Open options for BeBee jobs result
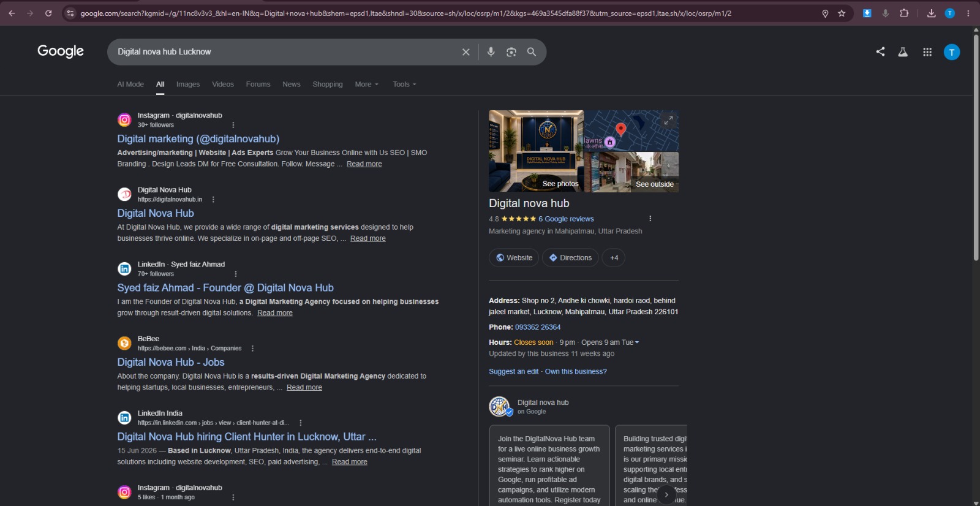Image resolution: width=980 pixels, height=506 pixels. [x=252, y=349]
